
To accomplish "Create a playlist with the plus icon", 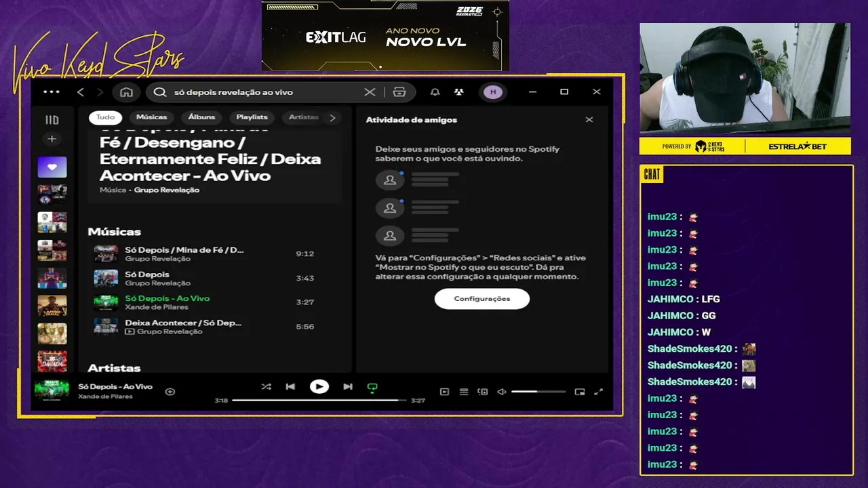I will click(52, 139).
